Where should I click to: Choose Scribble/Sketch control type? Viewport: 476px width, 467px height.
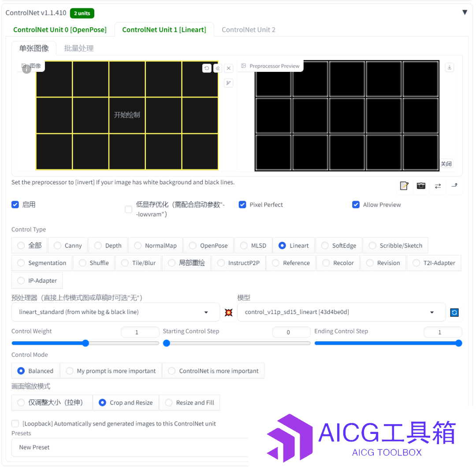point(395,245)
